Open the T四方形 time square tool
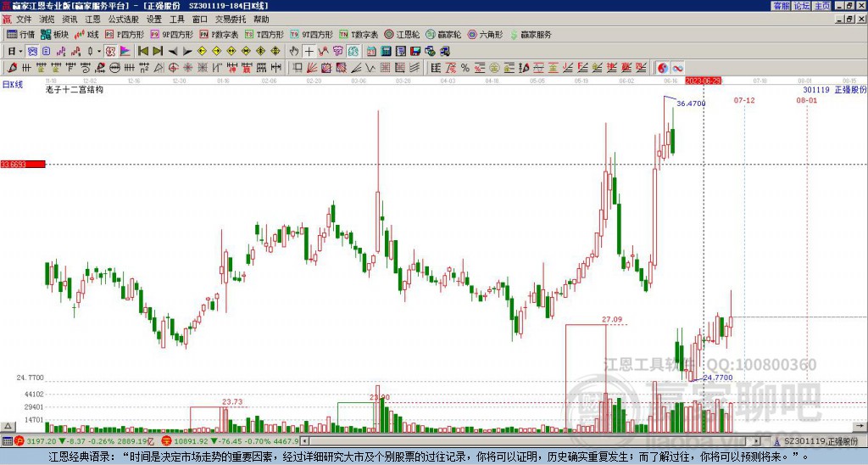The image size is (868, 465). (264, 34)
